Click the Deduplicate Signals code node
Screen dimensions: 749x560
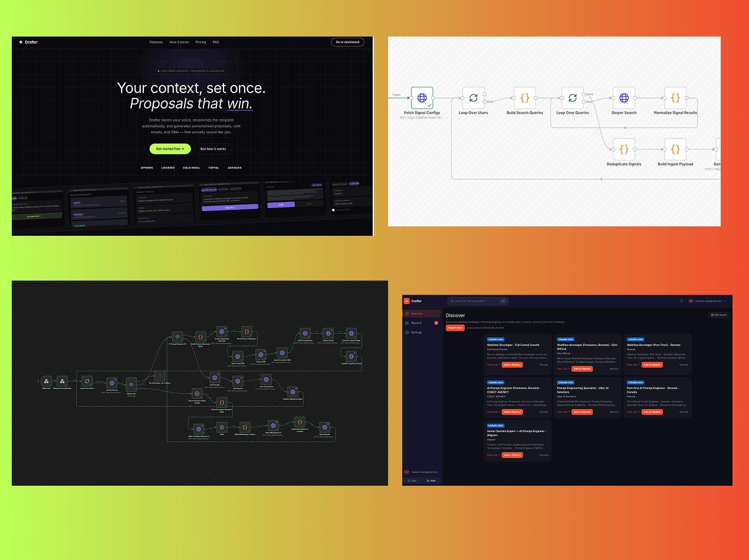tap(623, 149)
